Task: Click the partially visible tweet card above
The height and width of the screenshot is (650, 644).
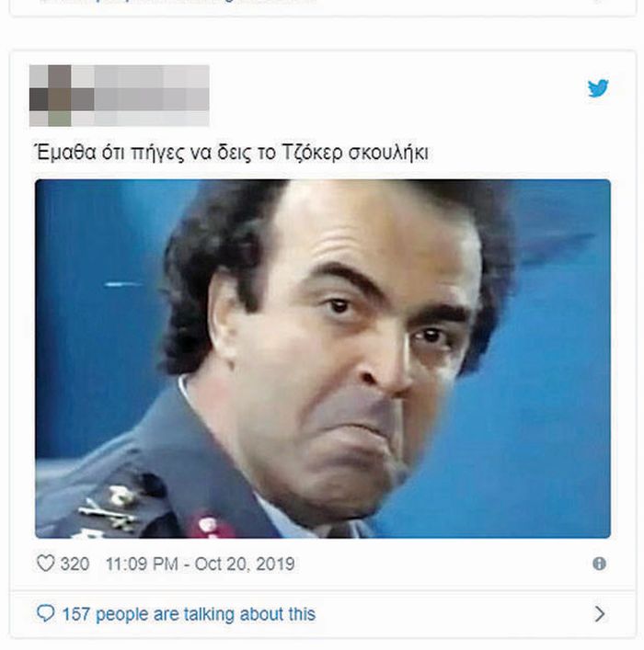Action: 322,7
